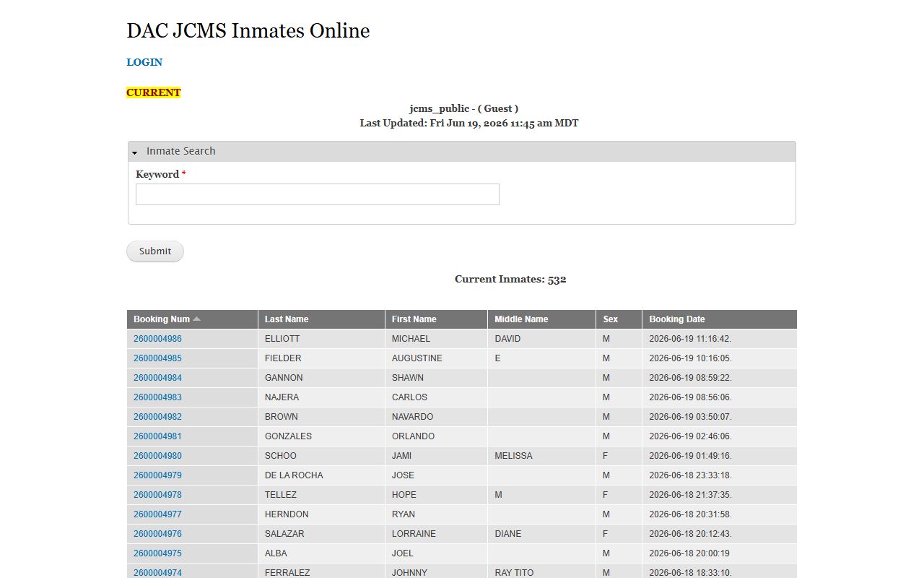Sort the table by Booking Date header

coord(677,319)
